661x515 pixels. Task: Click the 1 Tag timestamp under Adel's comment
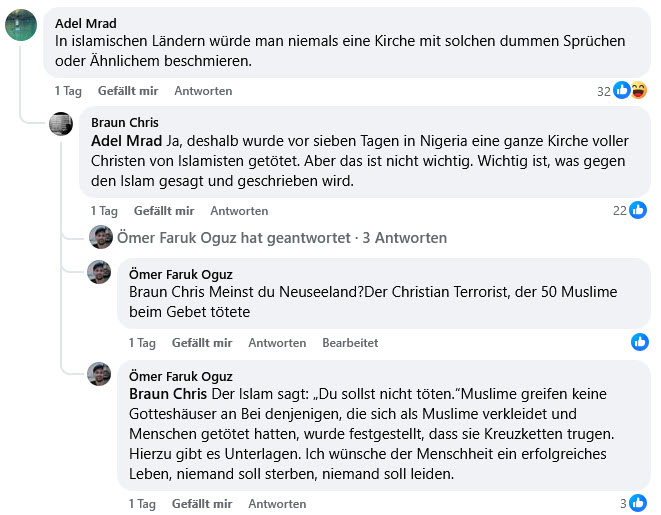tap(68, 91)
